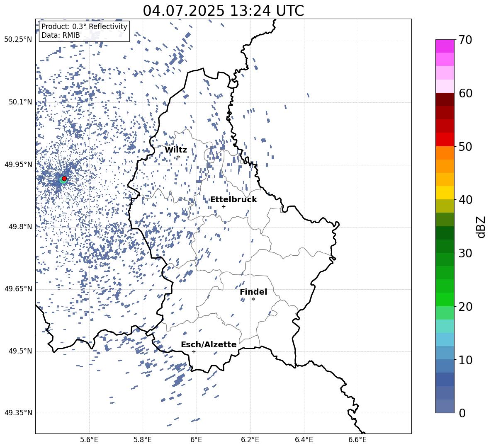Click the 50 tick on colorbar
Viewport: 491px width, 448px height.
pyautogui.click(x=465, y=146)
